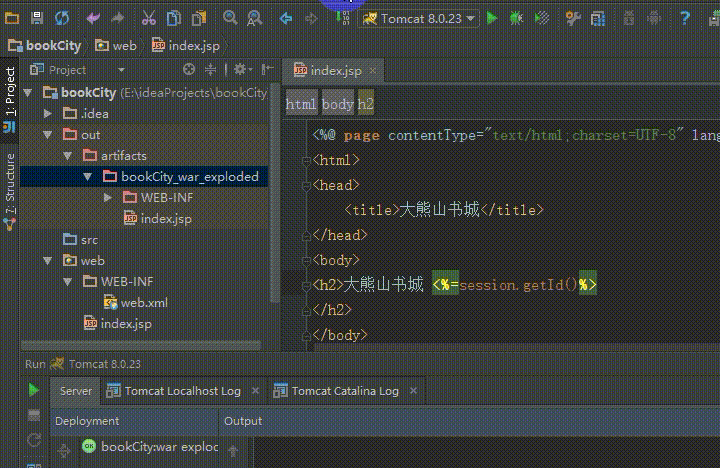This screenshot has width=720, height=468.
Task: Collapse all project tree nodes
Action: (210, 70)
